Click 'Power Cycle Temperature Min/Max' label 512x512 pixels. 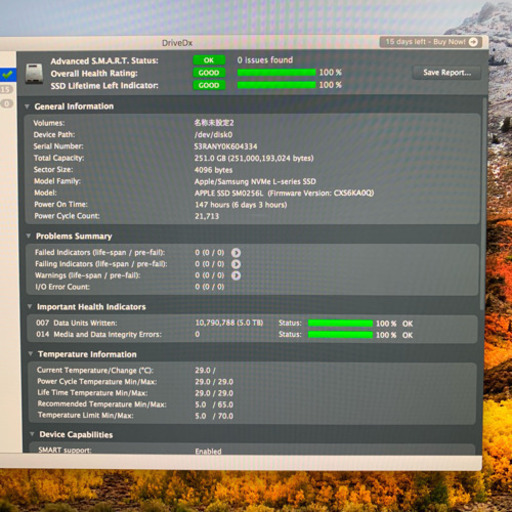[x=97, y=382]
